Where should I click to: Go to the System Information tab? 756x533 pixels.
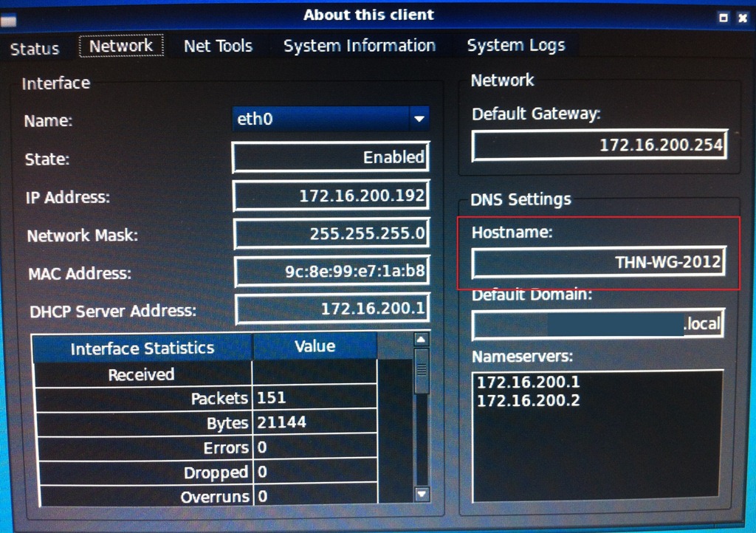coord(360,46)
